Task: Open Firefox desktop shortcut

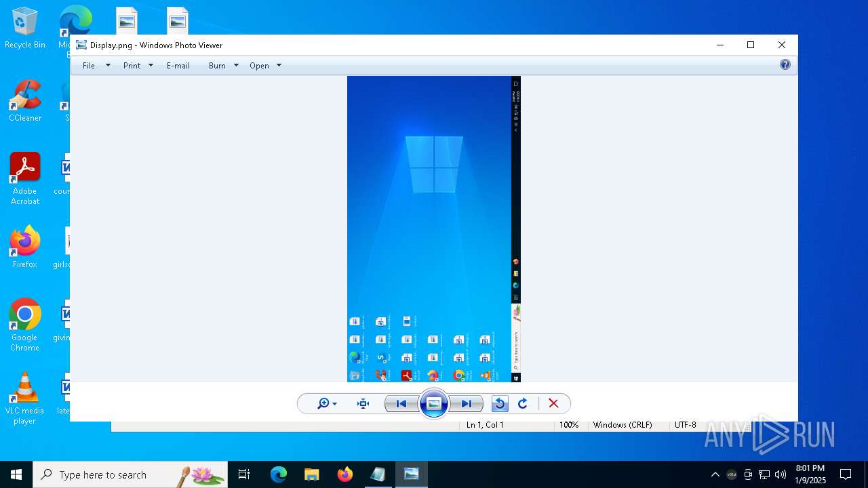Action: tap(25, 247)
